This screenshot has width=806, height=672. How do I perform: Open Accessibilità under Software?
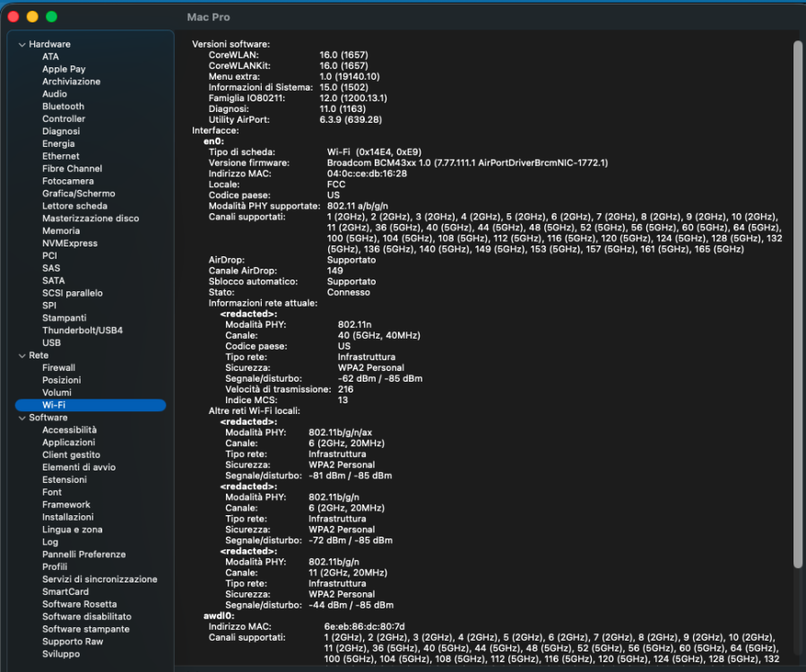pos(69,430)
